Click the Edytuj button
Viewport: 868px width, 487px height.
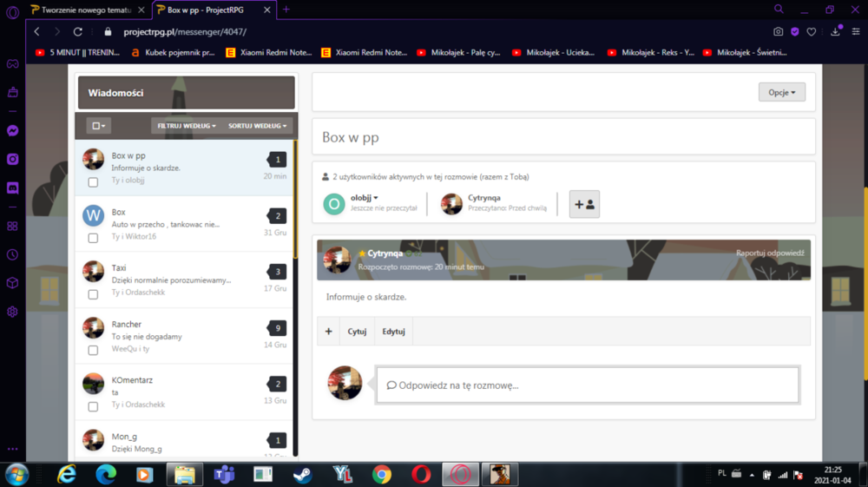[393, 331]
